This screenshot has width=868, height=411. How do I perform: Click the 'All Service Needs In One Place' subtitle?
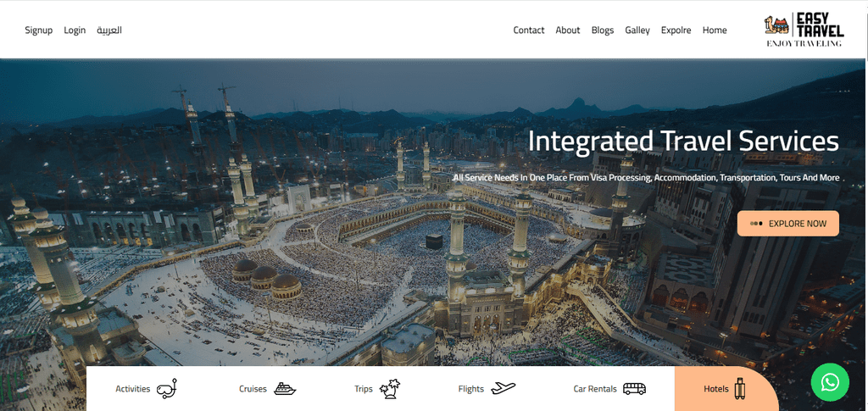coord(646,178)
